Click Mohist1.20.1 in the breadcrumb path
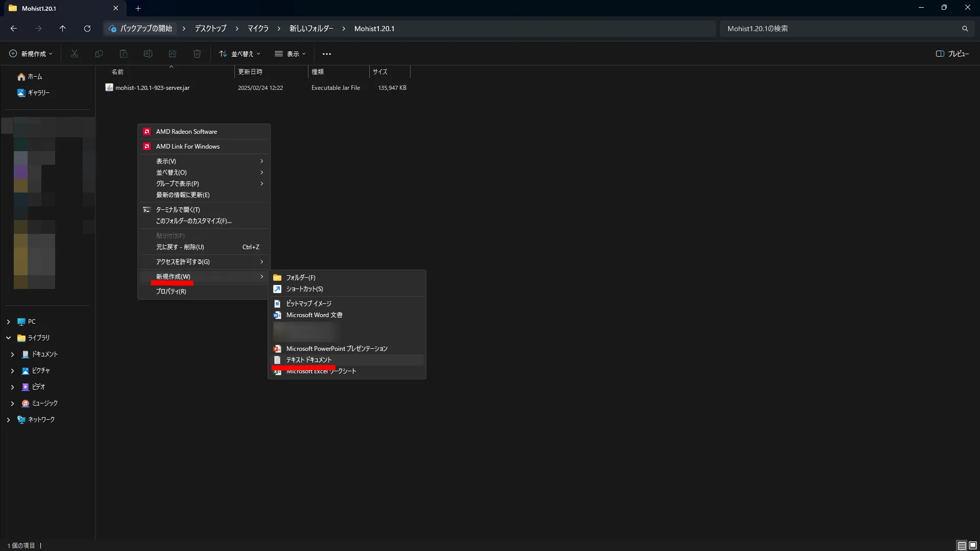The height and width of the screenshot is (551, 980). [x=374, y=29]
